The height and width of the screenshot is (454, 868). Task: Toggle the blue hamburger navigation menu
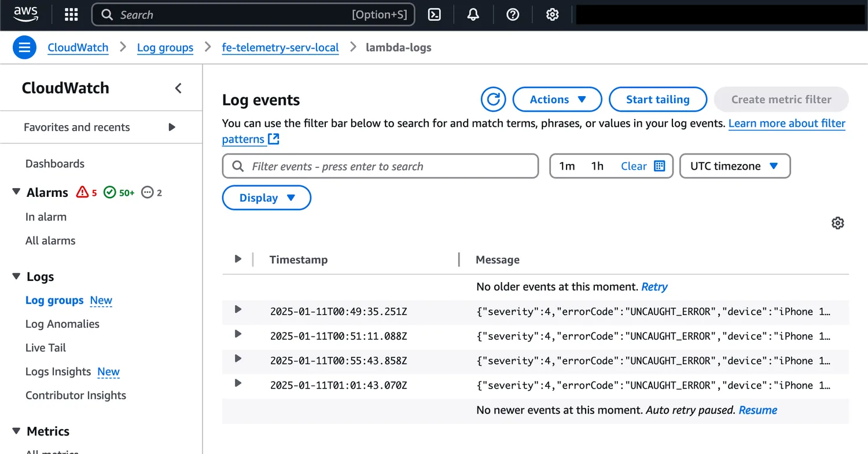tap(24, 47)
